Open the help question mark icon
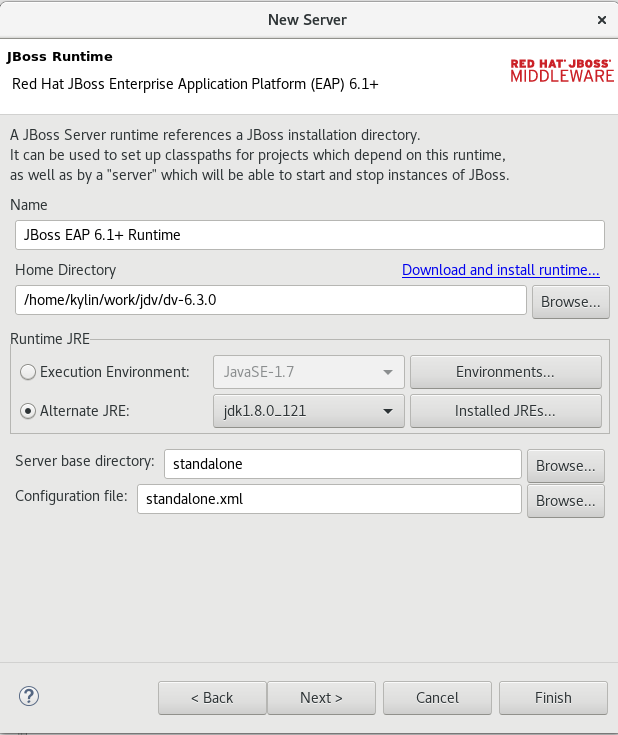The height and width of the screenshot is (735, 618). [x=29, y=696]
